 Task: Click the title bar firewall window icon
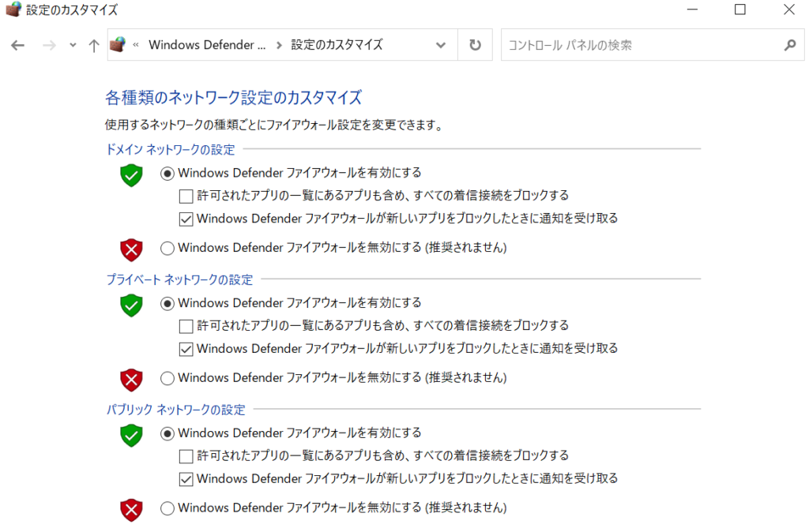point(13,9)
